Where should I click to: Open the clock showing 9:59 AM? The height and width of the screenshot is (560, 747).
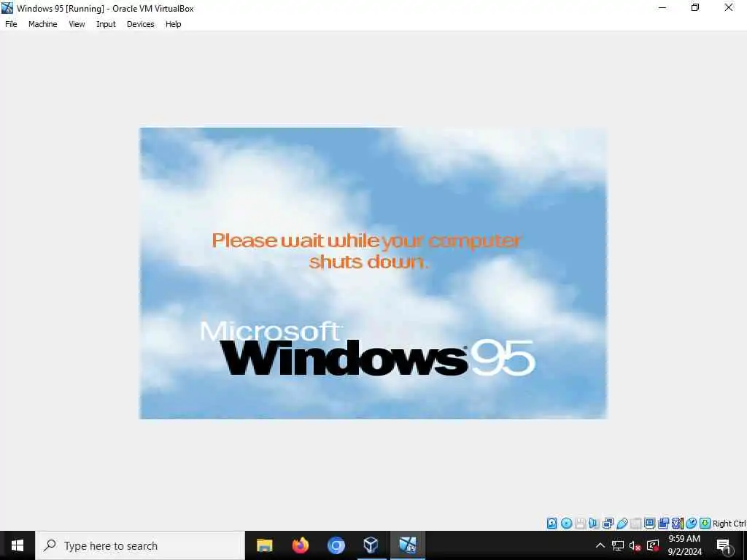click(684, 545)
